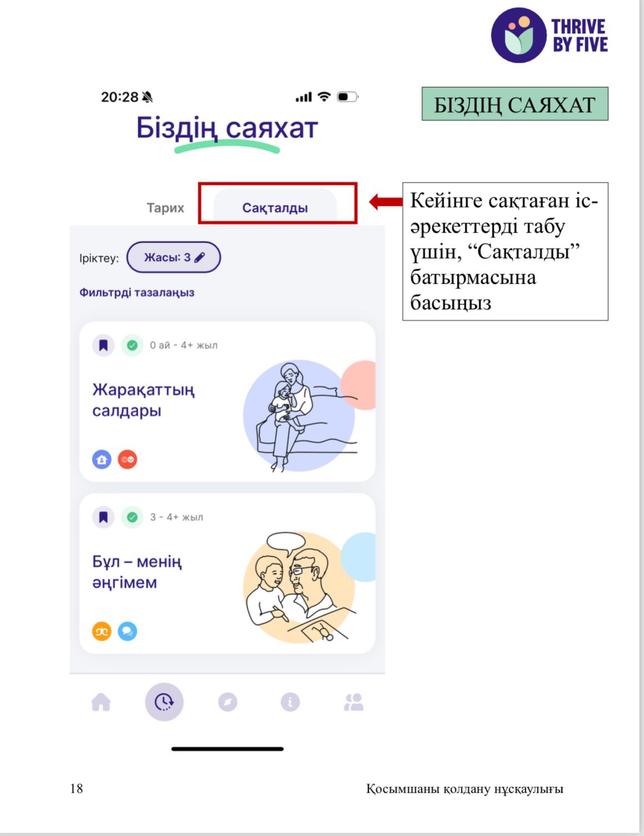The width and height of the screenshot is (644, 836).
Task: Open the compass explore icon
Action: [228, 702]
